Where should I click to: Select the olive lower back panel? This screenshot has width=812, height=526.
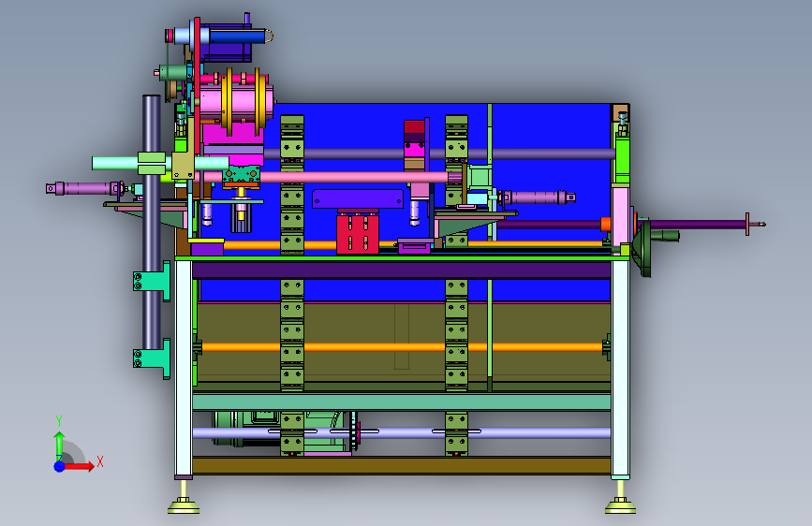coord(402,343)
